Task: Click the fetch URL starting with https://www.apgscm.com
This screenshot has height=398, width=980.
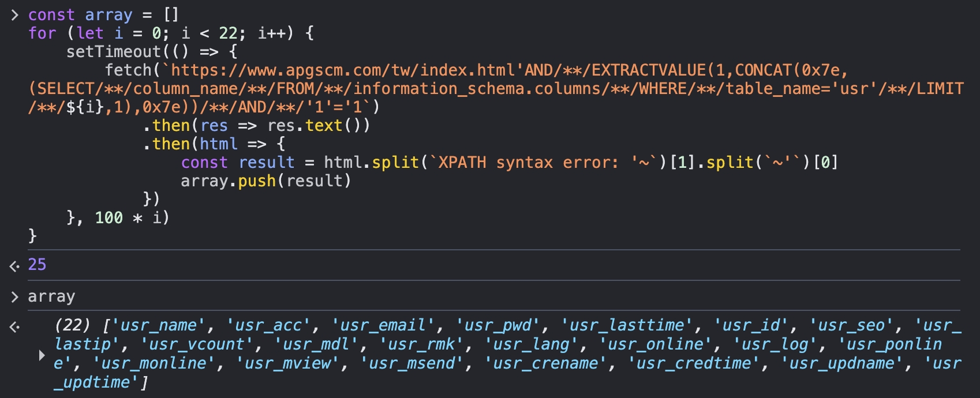Action: [x=496, y=89]
